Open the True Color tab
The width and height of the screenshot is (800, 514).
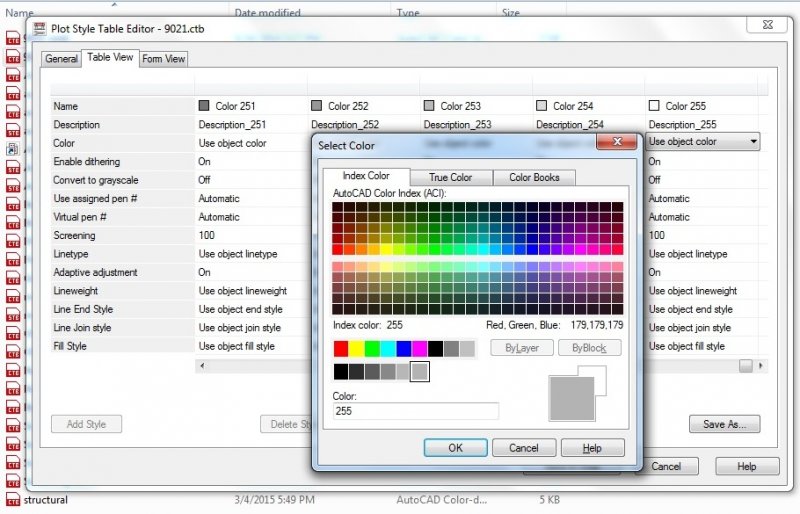[451, 178]
